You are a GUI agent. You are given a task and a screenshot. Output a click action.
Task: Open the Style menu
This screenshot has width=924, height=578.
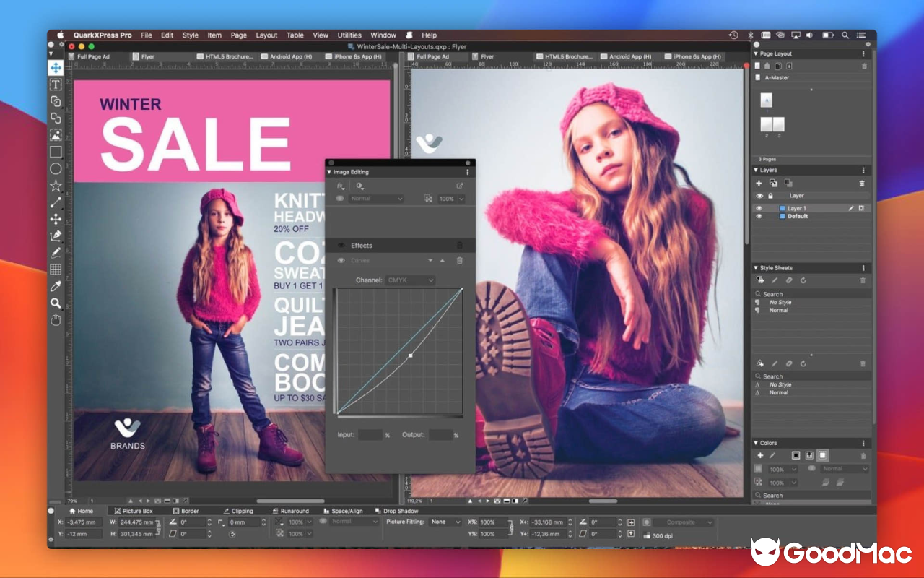coord(190,35)
